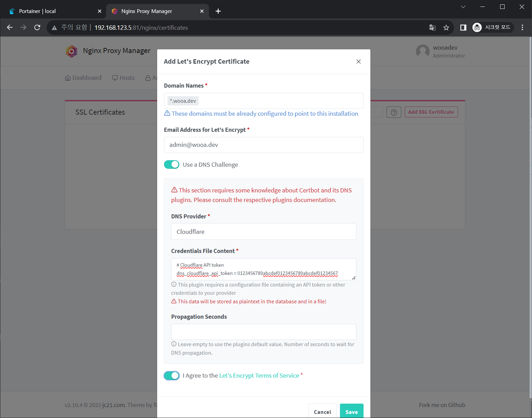Click the Save button
This screenshot has height=418, width=532.
pos(352,411)
